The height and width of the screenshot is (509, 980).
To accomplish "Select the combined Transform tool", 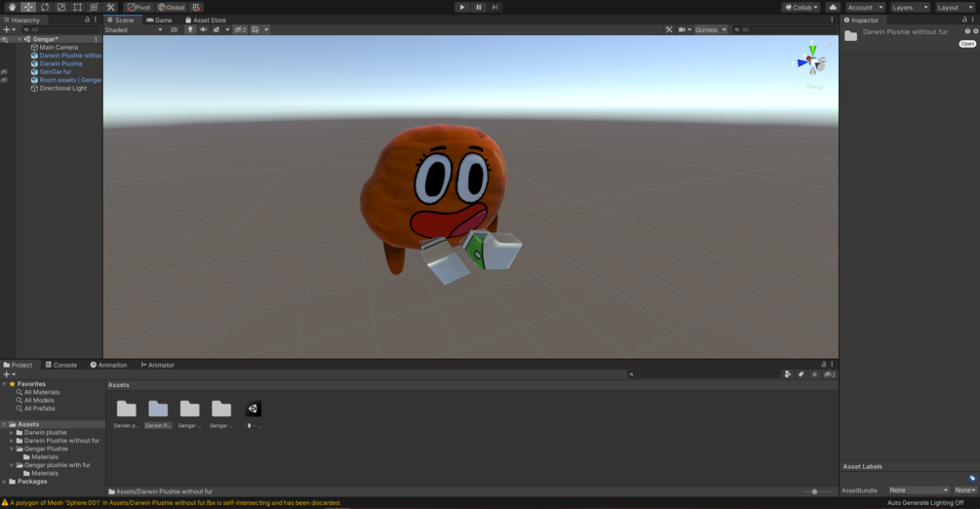I will pos(94,7).
